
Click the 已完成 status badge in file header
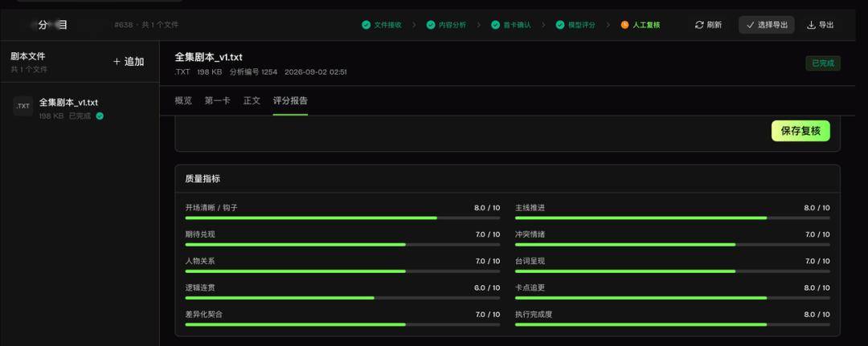(823, 63)
